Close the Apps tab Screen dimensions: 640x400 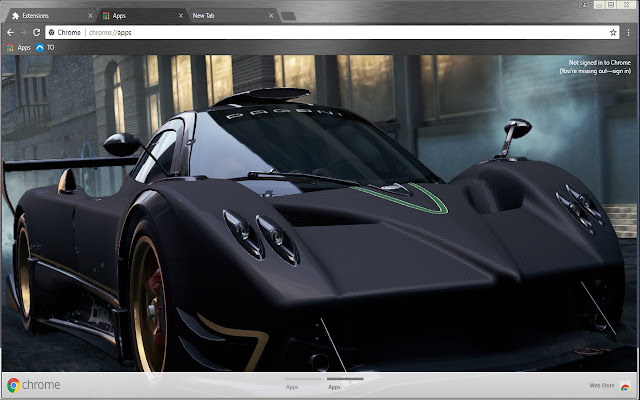tap(181, 16)
